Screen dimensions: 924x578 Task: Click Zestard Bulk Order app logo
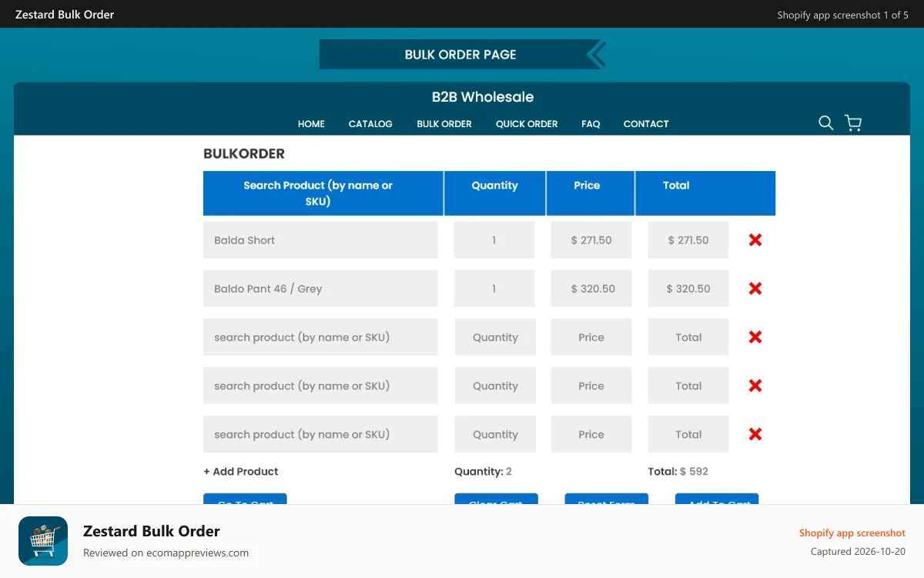[43, 541]
